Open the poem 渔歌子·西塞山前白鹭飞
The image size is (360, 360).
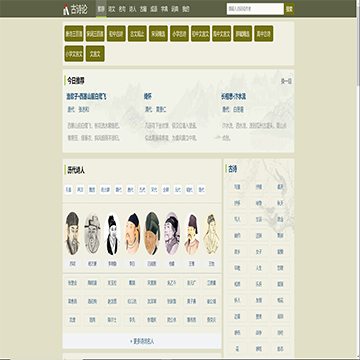pyautogui.click(x=87, y=97)
